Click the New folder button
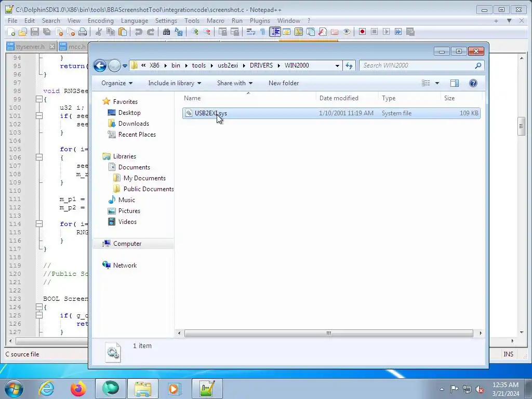Screen dimensions: 532x399 tap(284, 83)
